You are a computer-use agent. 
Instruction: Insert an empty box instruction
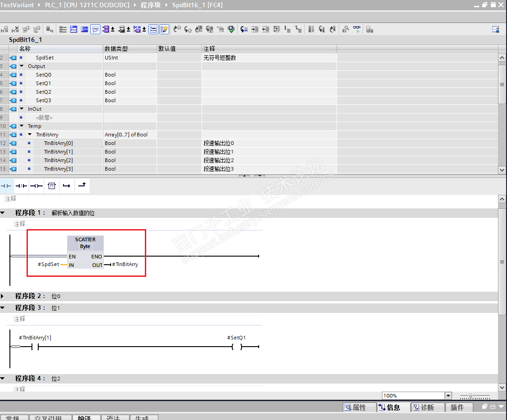pos(52,186)
